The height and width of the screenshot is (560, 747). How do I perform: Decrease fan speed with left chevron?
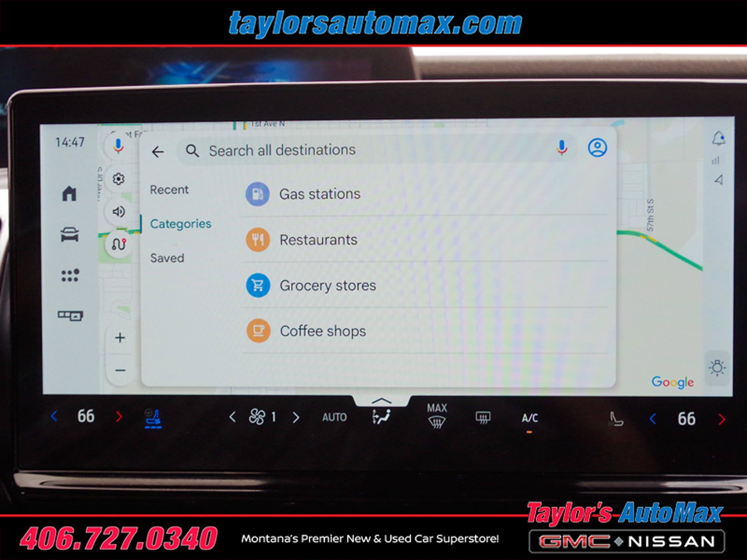[x=233, y=417]
